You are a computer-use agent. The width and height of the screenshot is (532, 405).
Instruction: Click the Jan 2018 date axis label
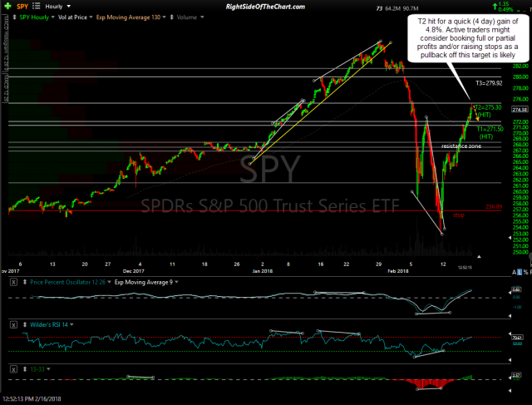click(263, 271)
